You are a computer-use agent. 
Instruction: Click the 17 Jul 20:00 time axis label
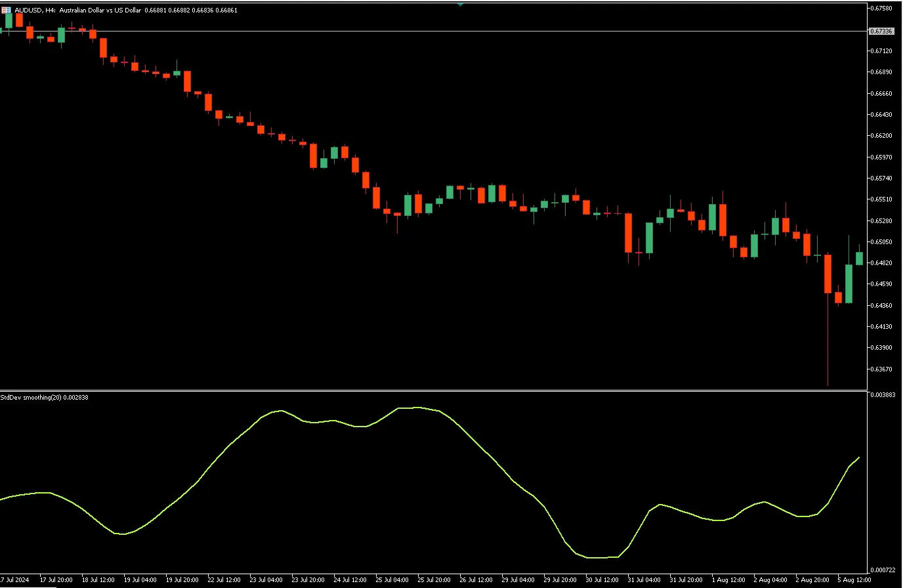point(56,580)
